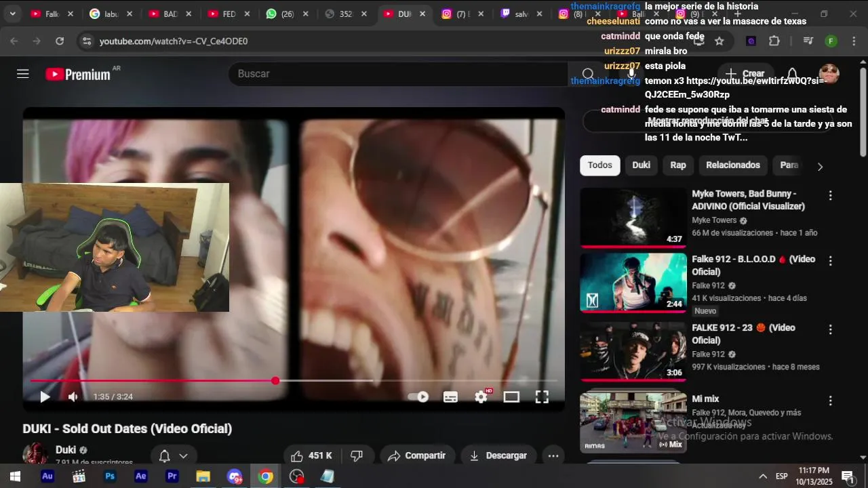Viewport: 868px width, 488px height.
Task: Toggle subtitles in the video player
Action: [x=450, y=397]
